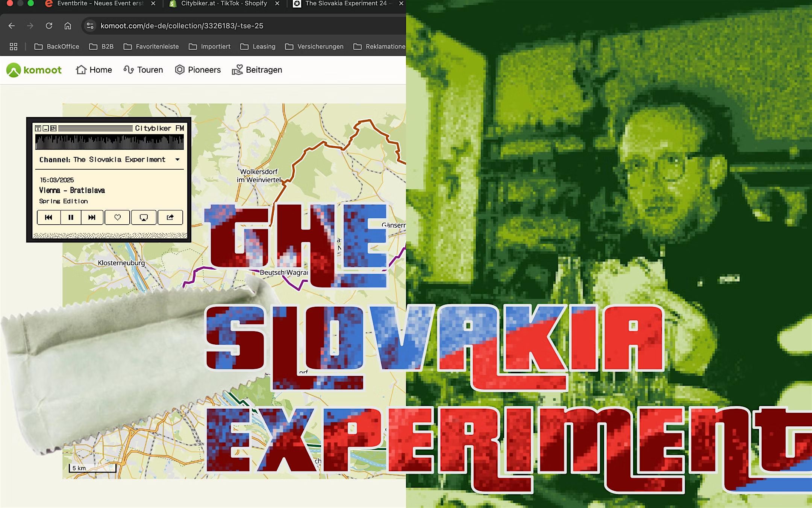Open the Beitragen page
812x508 pixels.
[x=257, y=70]
